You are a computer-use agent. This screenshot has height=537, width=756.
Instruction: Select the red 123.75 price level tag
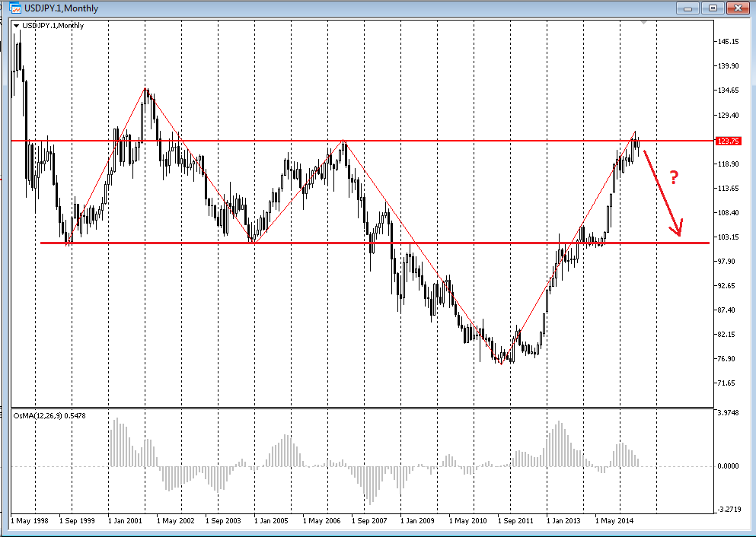(728, 141)
